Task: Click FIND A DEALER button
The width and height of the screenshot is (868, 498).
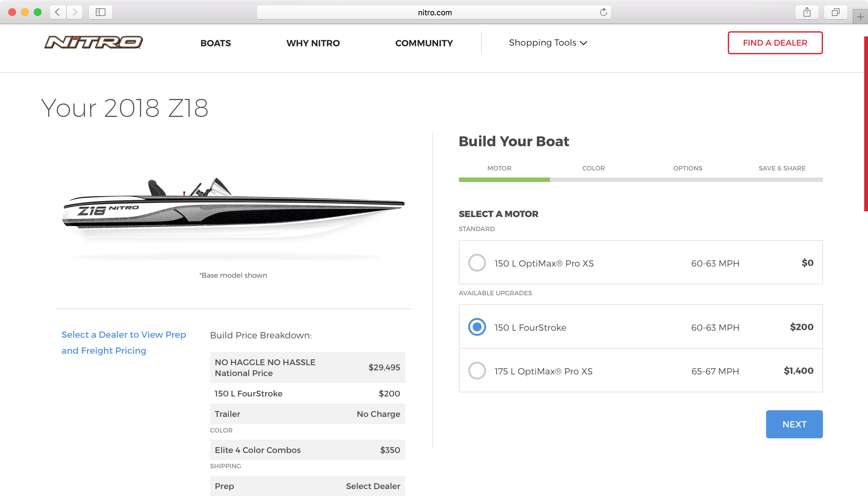Action: click(775, 43)
